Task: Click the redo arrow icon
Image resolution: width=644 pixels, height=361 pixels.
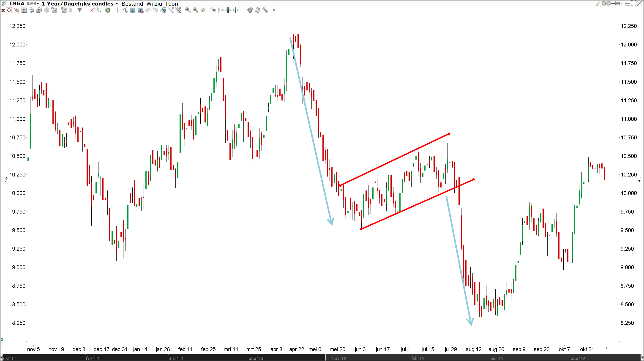Action: pos(156,10)
